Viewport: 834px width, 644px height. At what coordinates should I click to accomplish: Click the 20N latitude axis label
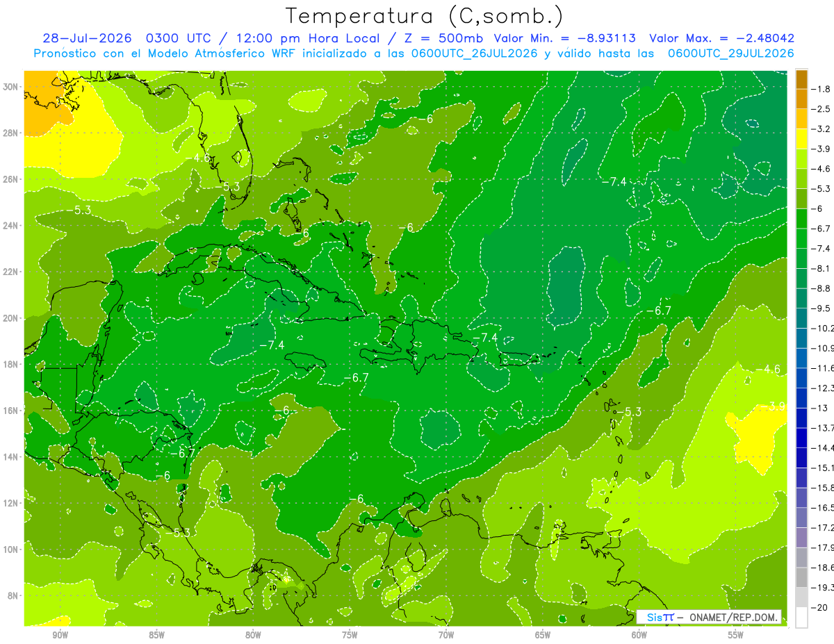(x=12, y=318)
